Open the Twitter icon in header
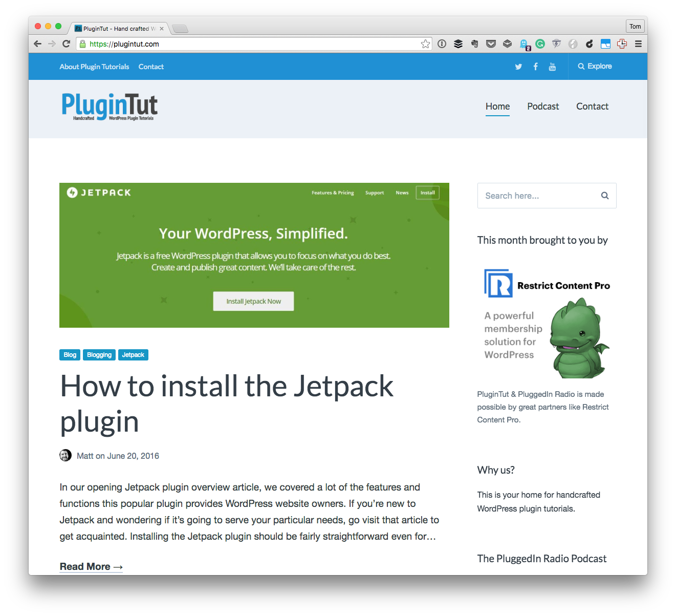The image size is (676, 616). coord(518,66)
